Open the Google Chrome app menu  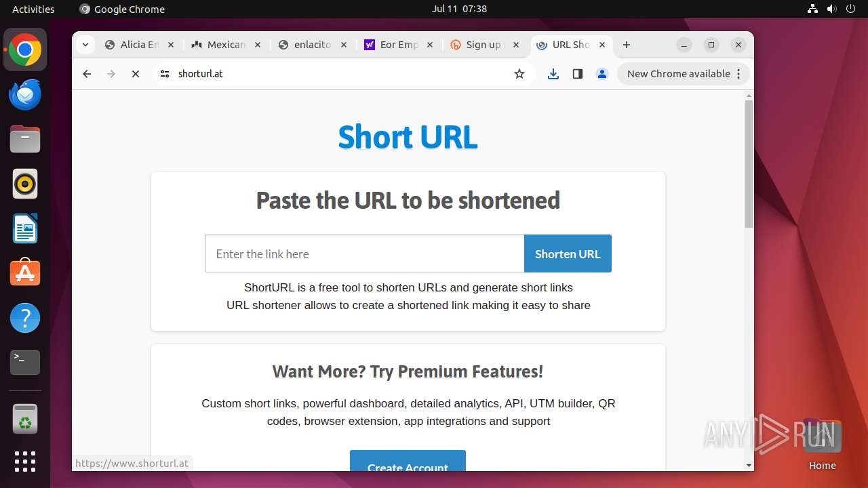pos(122,9)
